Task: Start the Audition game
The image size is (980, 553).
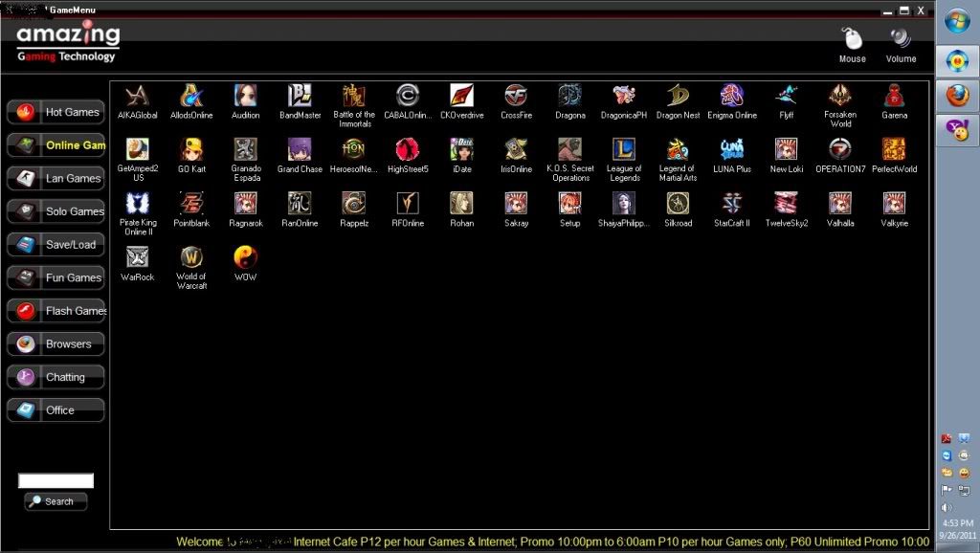Action: tap(245, 97)
